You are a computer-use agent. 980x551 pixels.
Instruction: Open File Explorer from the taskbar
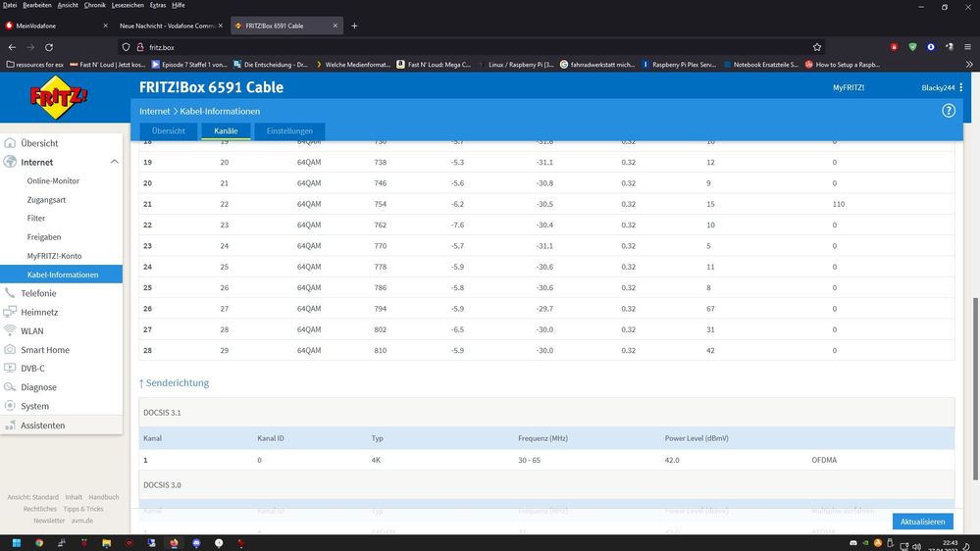coord(106,543)
